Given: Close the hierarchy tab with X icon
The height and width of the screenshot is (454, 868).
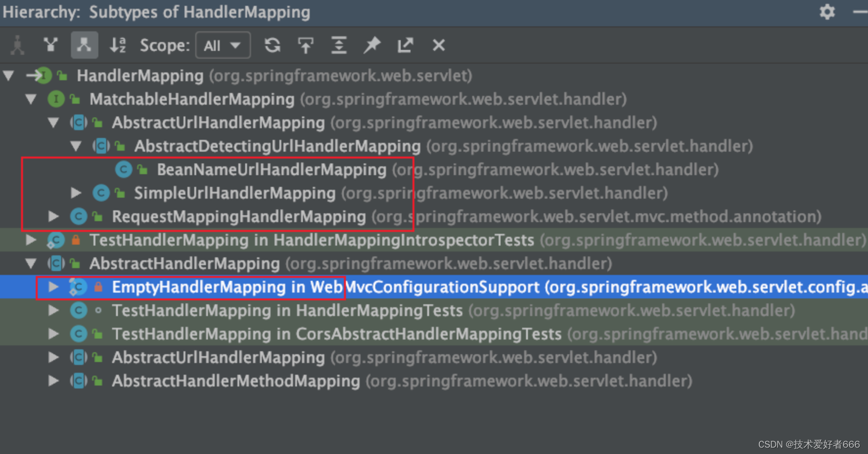Looking at the screenshot, I should pos(438,45).
